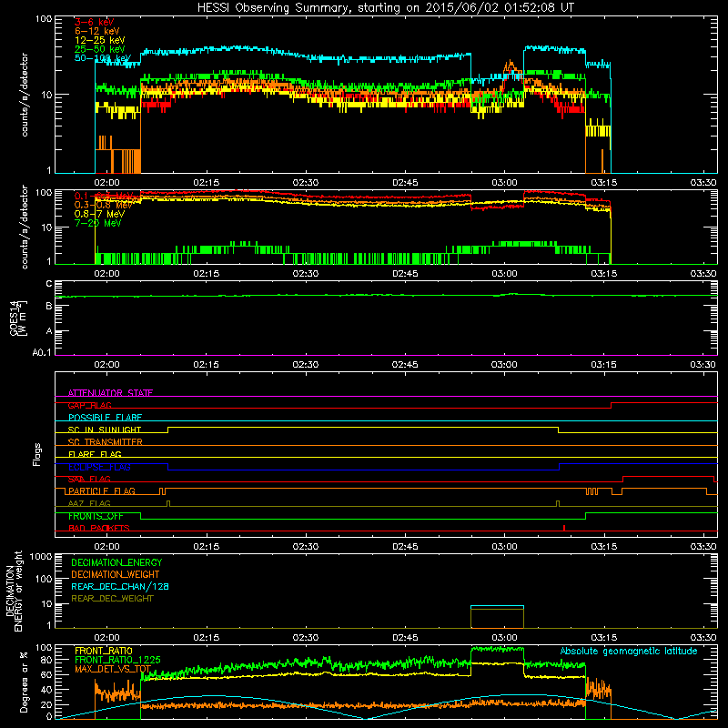Select the 50-100 keV legend label
The width and height of the screenshot is (728, 728).
(x=103, y=57)
